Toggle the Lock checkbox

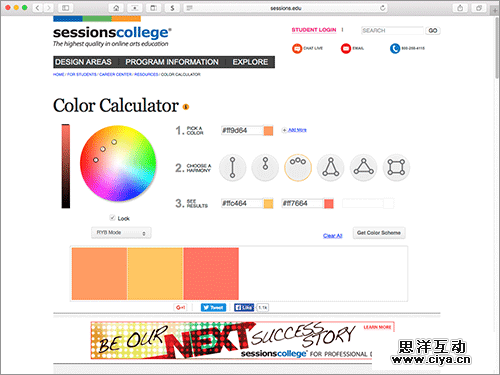pos(113,218)
